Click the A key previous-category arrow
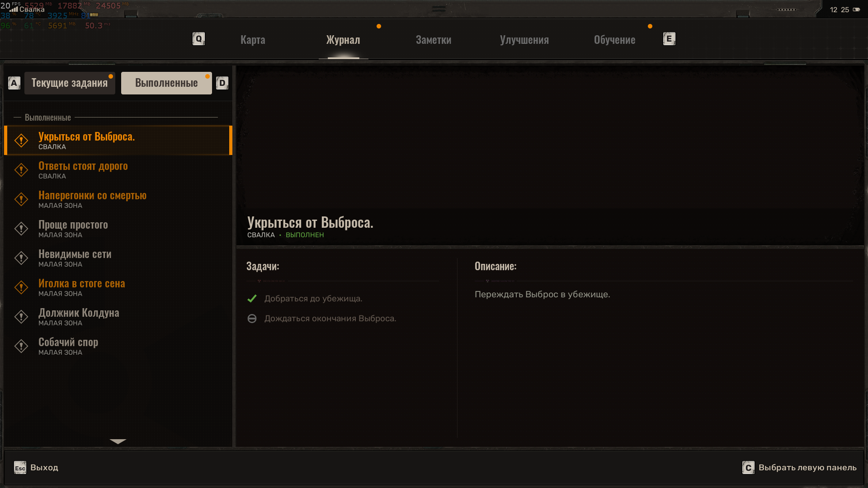The height and width of the screenshot is (488, 868). 14,83
